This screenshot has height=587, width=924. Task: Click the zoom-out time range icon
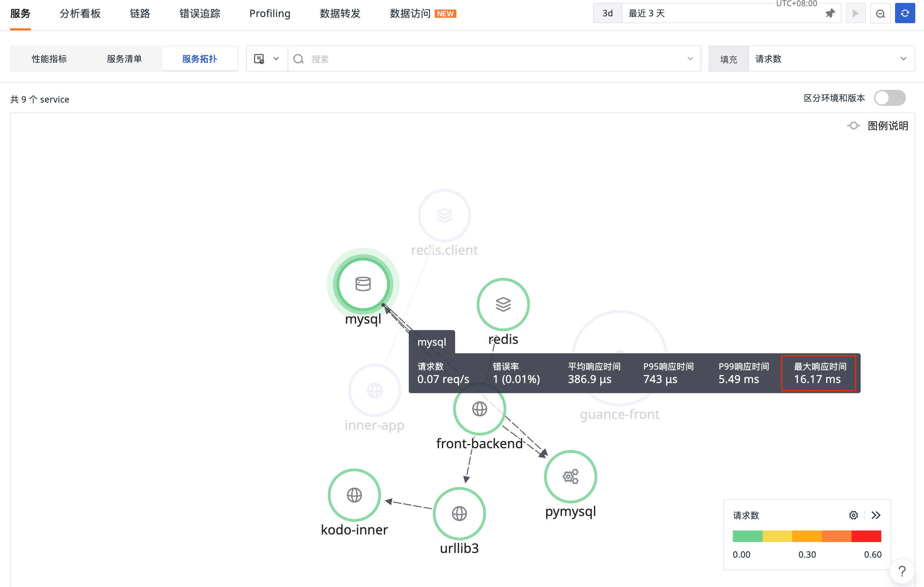(880, 13)
